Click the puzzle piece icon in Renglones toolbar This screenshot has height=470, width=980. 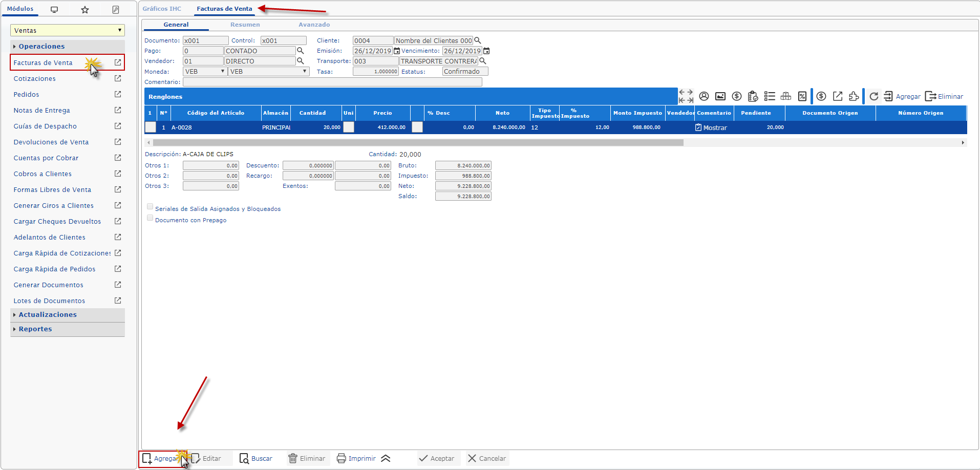(x=854, y=96)
